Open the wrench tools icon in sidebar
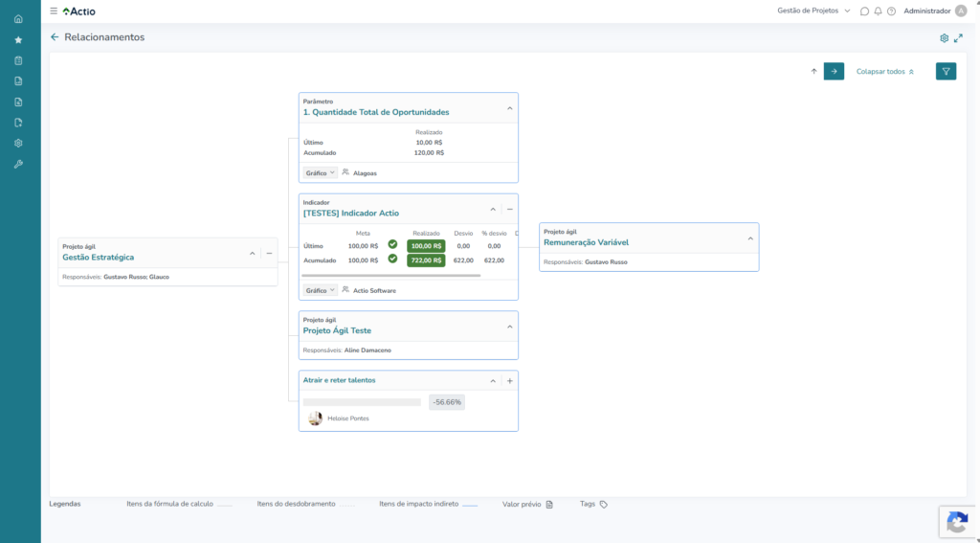Image resolution: width=980 pixels, height=543 pixels. (x=18, y=164)
